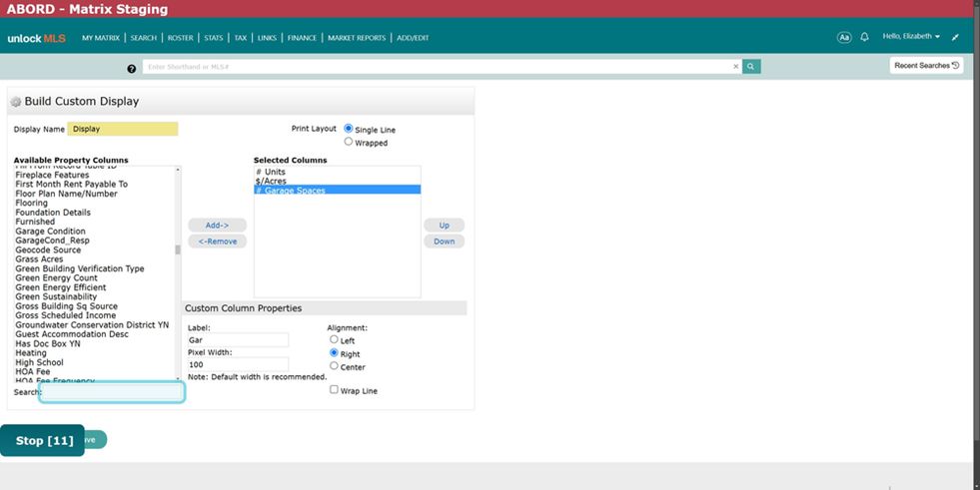Click the unlock MLS logo
This screenshot has height=490, width=980.
click(36, 38)
